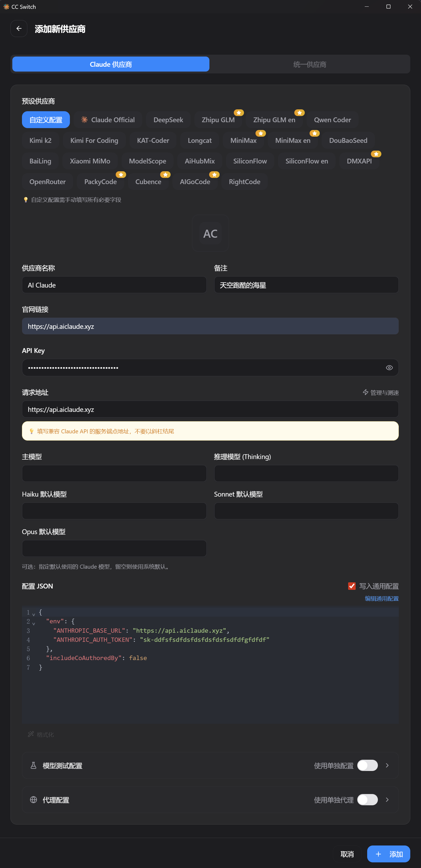
Task: Click the globe icon for proxy config
Action: coord(33,800)
